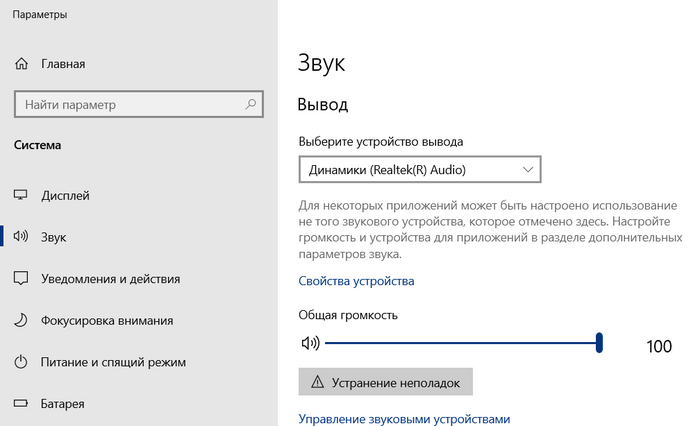Select Звук in the sidebar
Image resolution: width=700 pixels, height=426 pixels.
click(x=54, y=237)
